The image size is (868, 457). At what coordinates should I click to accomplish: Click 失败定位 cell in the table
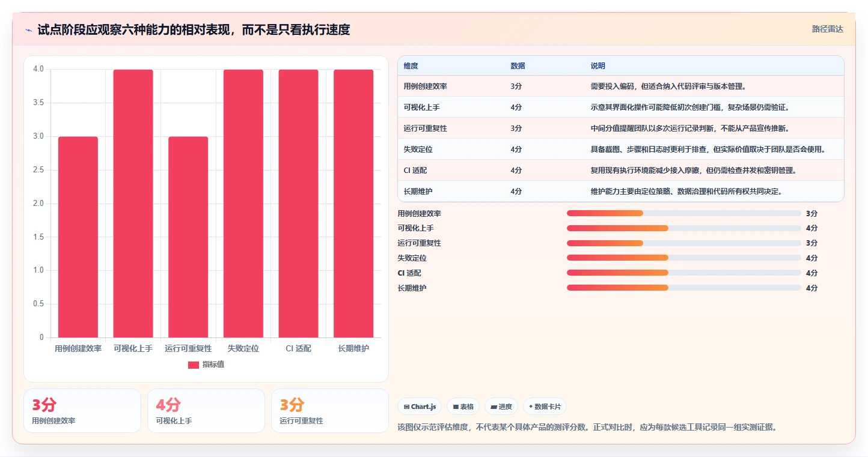pos(418,150)
